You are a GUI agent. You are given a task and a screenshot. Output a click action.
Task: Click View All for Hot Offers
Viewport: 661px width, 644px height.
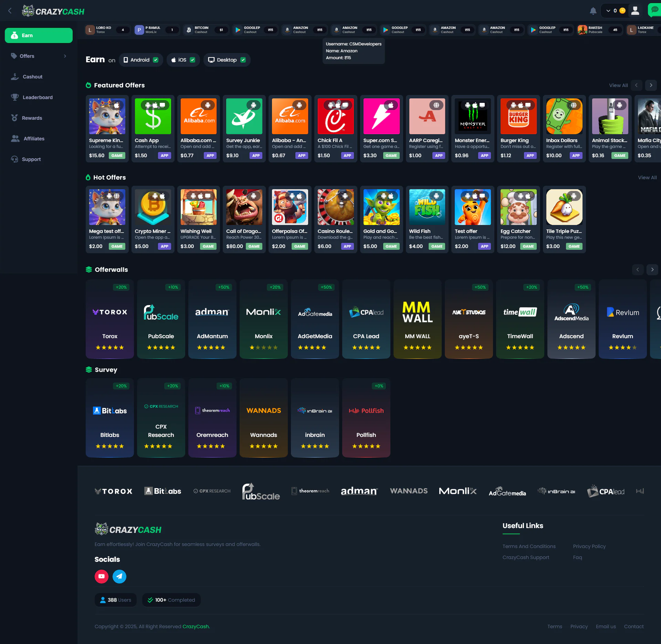point(647,178)
